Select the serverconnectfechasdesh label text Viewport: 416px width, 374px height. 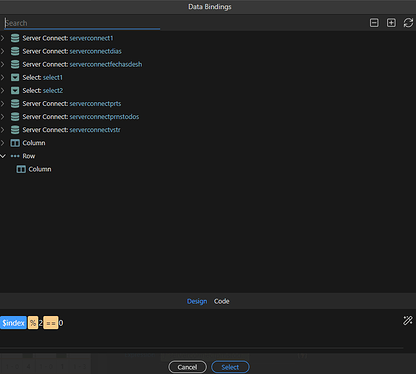[x=106, y=64]
